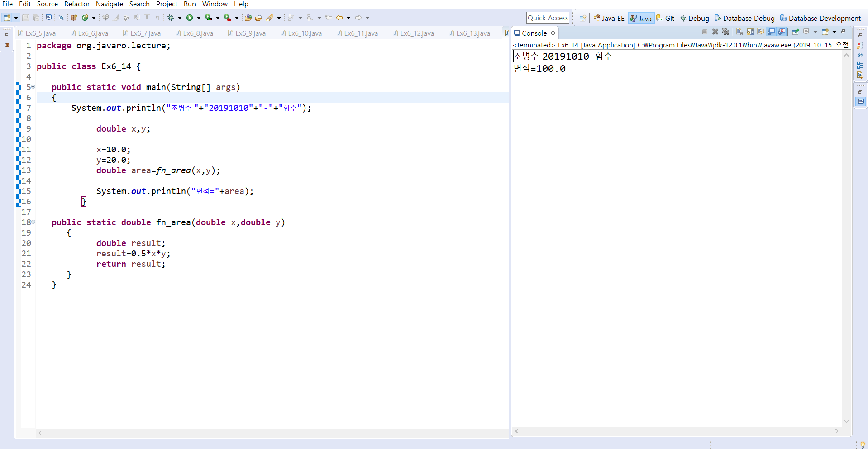Click the Save All icon
Image resolution: width=868 pixels, height=449 pixels.
(x=36, y=18)
